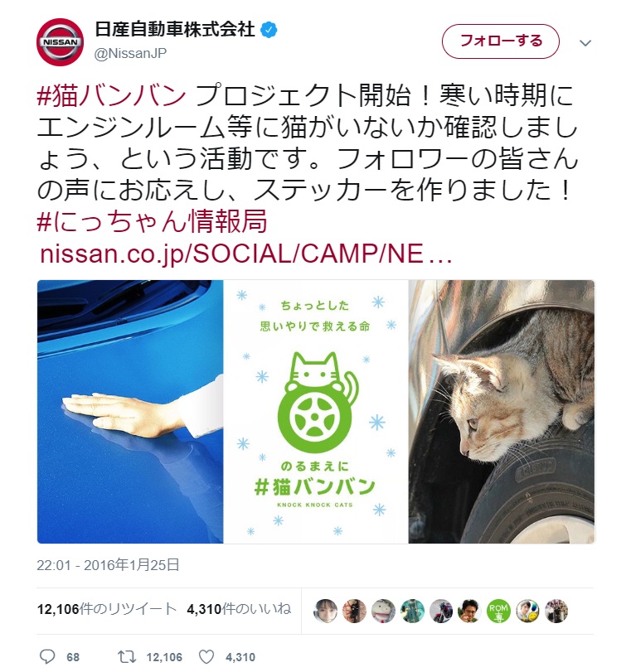The height and width of the screenshot is (672, 631).
Task: Click the heart like icon
Action: click(206, 656)
